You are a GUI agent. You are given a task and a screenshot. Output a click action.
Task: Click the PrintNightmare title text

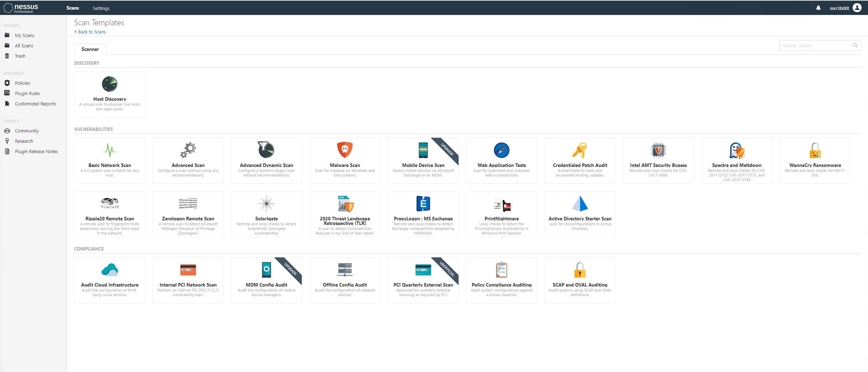(502, 219)
